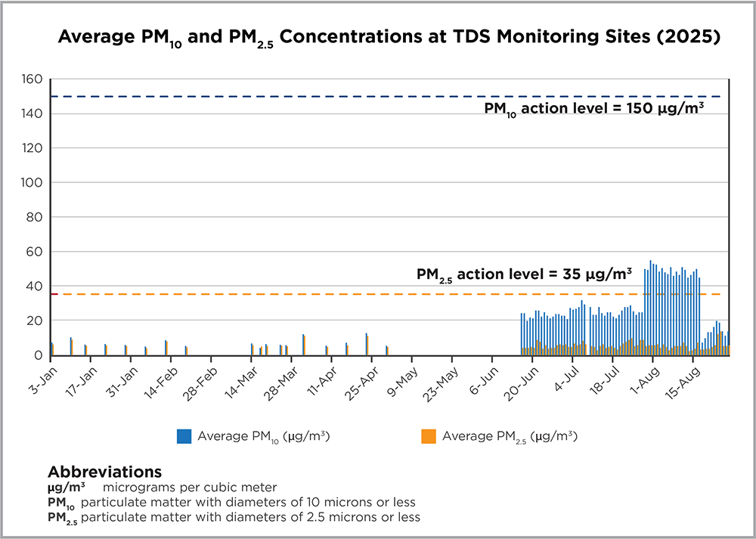Click the 100 y-axis tick label
Viewport: 756px width, 539px height.
click(33, 183)
